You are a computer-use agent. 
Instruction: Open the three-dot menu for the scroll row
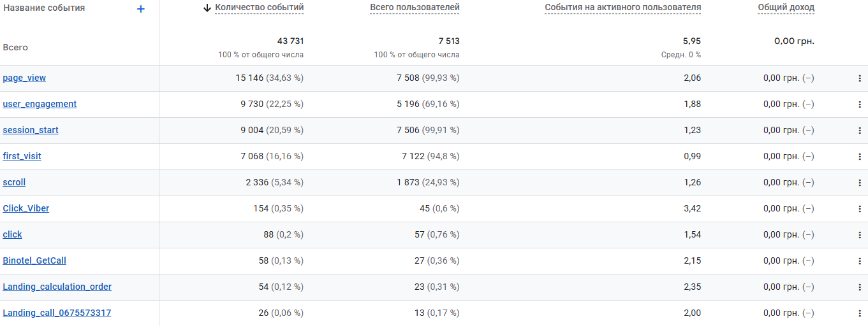click(x=860, y=183)
